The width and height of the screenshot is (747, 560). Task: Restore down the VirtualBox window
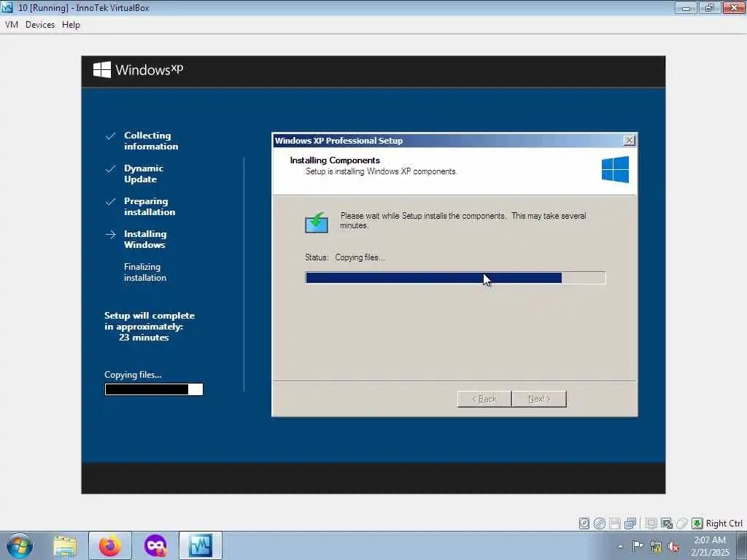(x=710, y=7)
